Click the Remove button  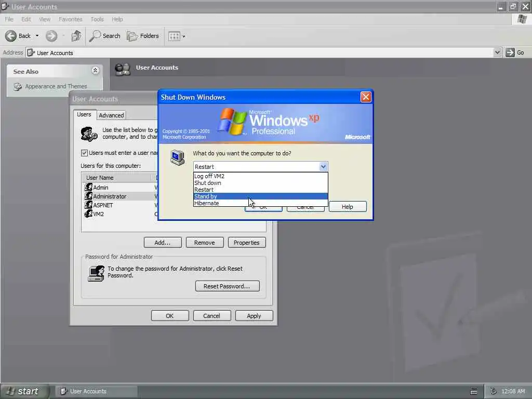point(205,243)
